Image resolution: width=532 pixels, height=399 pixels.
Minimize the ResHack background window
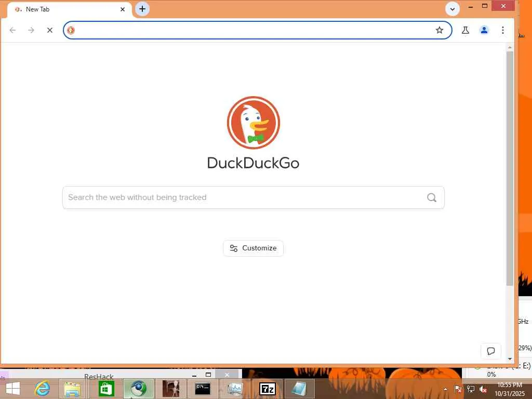[x=194, y=375]
